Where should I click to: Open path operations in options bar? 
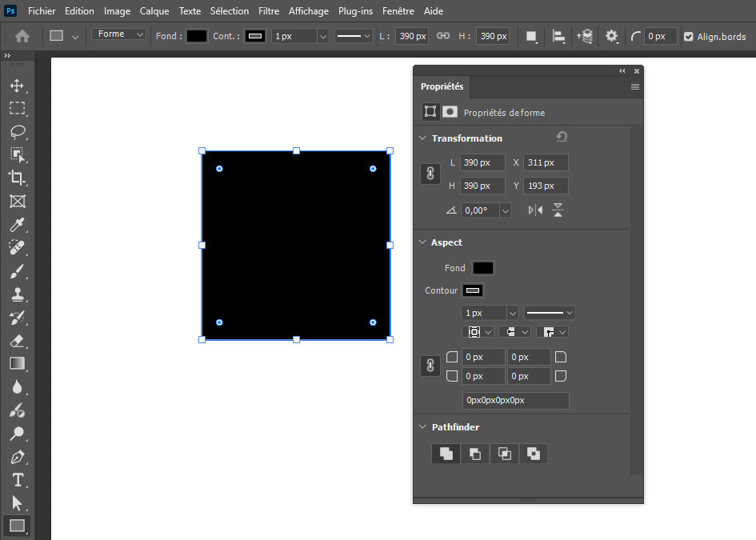[x=531, y=37]
